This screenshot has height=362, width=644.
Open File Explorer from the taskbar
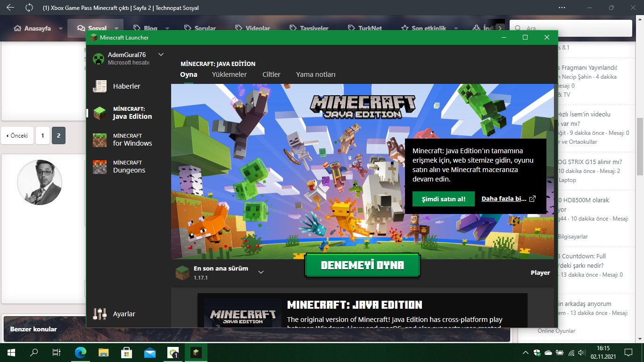point(104,352)
